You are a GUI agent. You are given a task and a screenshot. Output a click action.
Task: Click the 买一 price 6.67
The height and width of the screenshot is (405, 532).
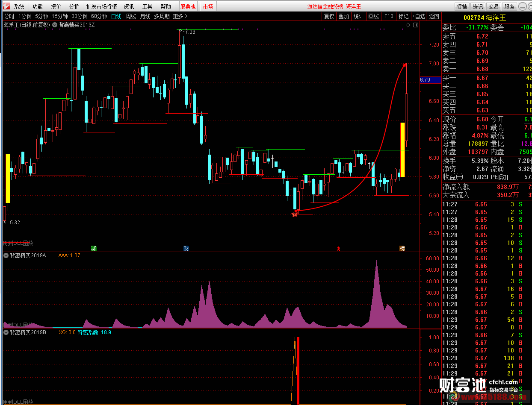click(x=482, y=78)
